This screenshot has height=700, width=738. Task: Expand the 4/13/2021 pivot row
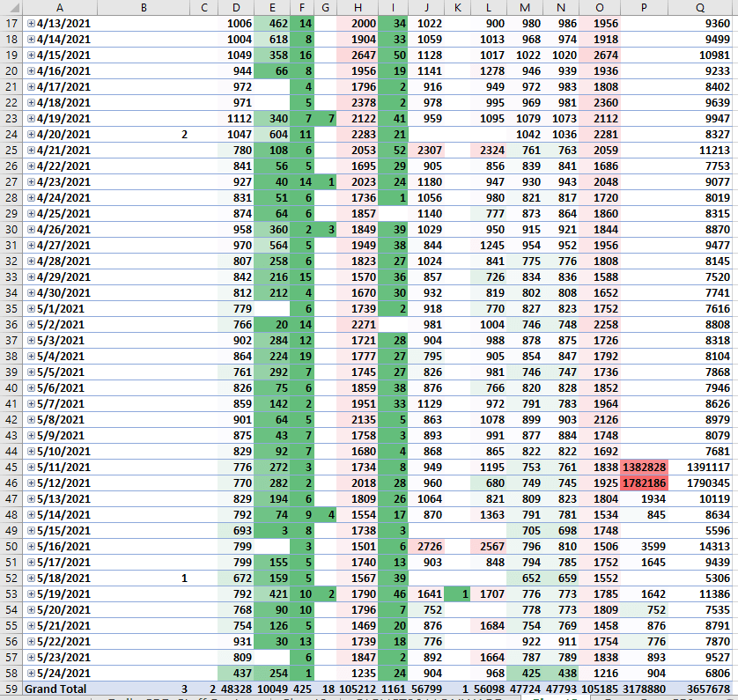click(32, 23)
